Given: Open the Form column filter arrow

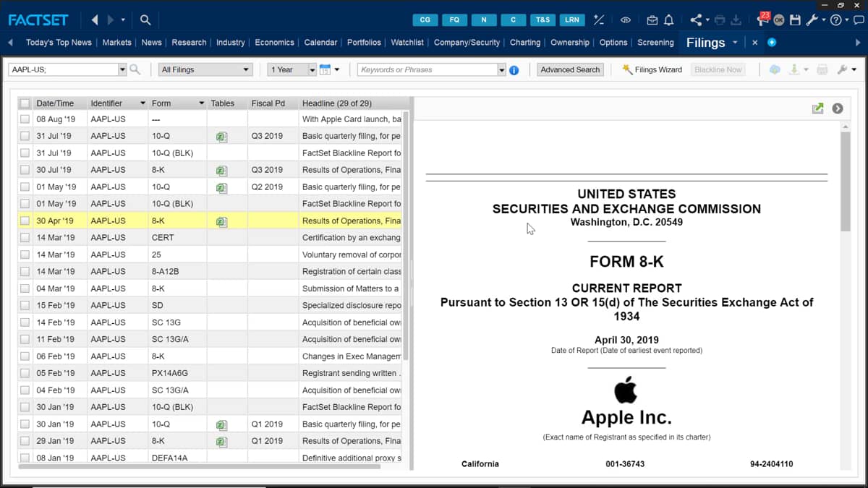Looking at the screenshot, I should tap(202, 103).
